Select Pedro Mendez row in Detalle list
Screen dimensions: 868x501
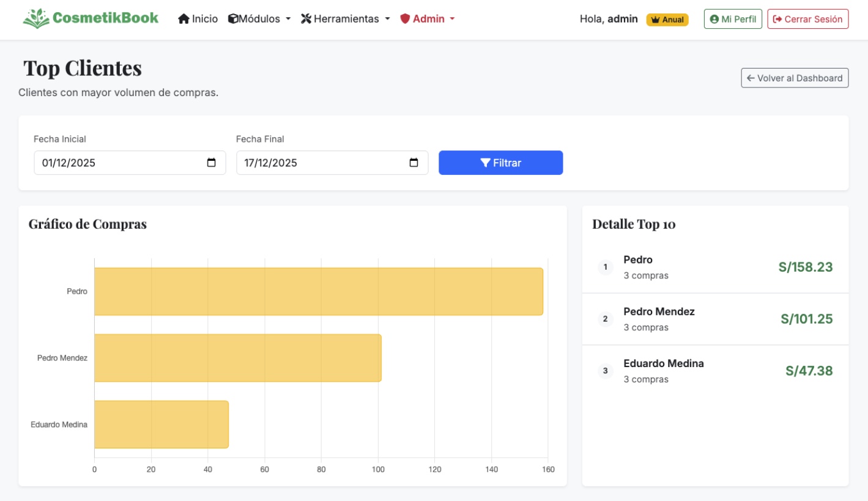pyautogui.click(x=714, y=319)
